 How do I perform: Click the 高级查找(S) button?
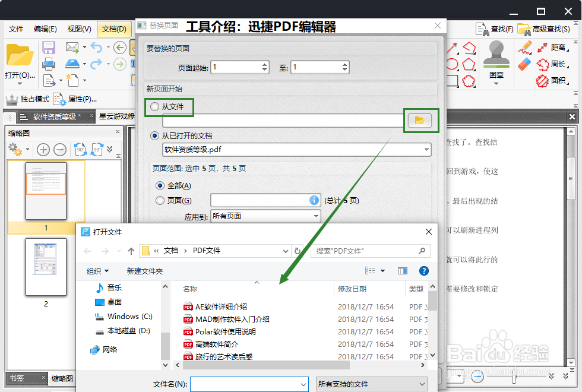click(544, 29)
